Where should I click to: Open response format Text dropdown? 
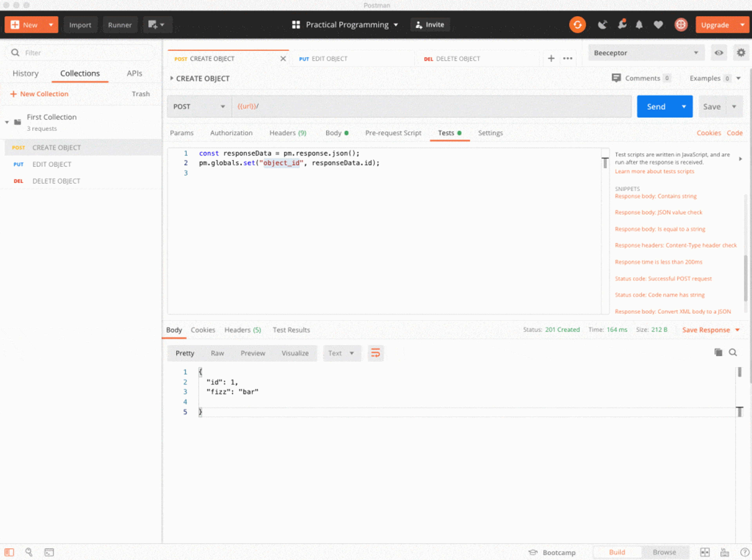coord(342,353)
